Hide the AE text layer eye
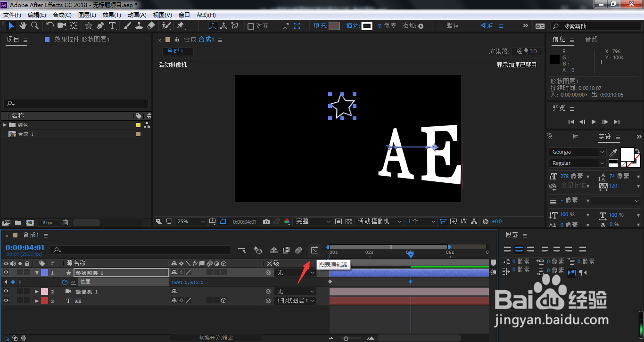644x342 pixels. (x=6, y=301)
